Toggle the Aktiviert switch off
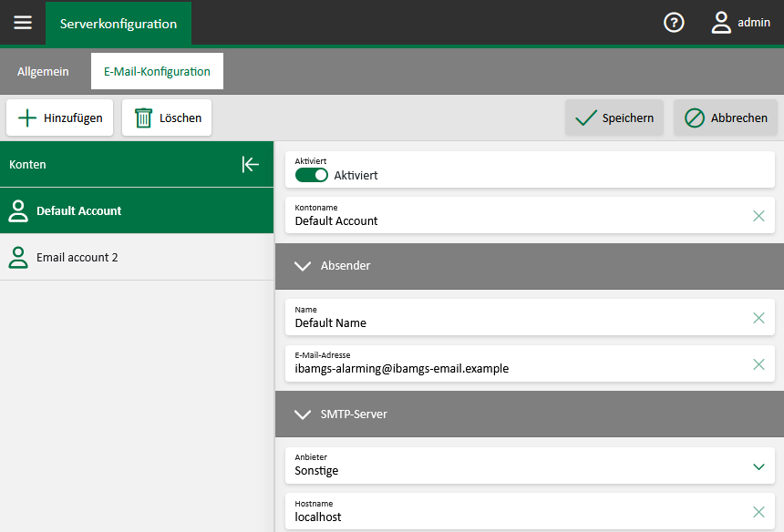The height and width of the screenshot is (532, 784). [x=311, y=175]
